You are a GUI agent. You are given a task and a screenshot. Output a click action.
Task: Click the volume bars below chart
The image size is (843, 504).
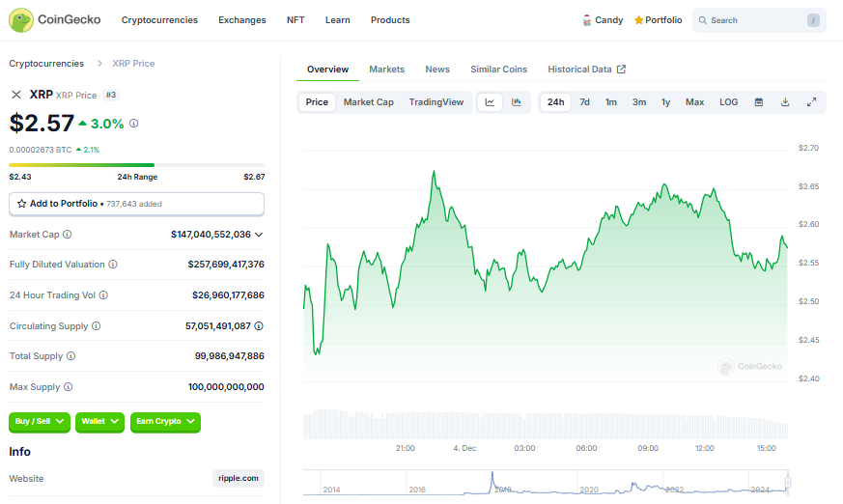coord(546,425)
